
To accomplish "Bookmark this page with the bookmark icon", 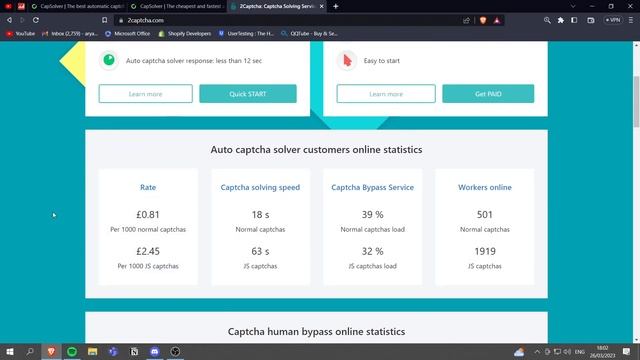I will [x=104, y=20].
